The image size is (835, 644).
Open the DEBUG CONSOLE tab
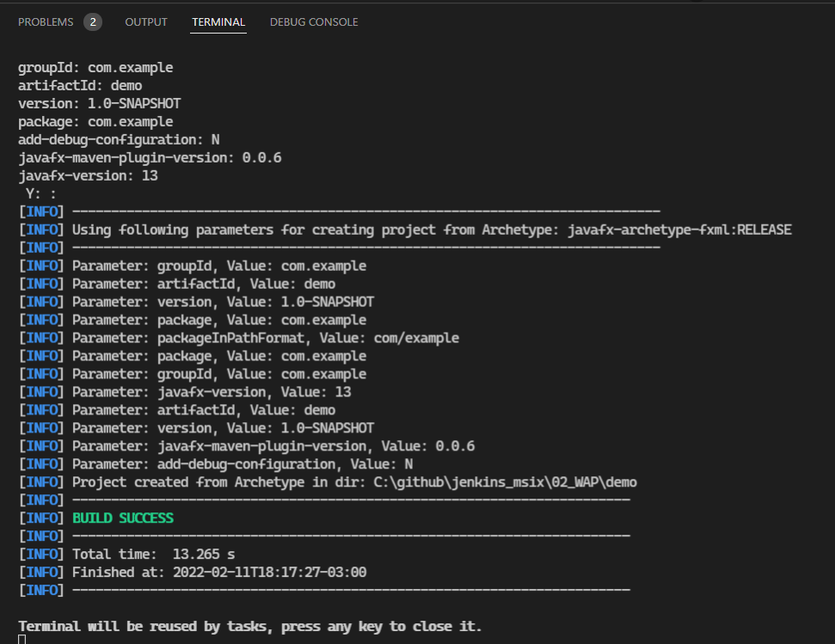314,21
